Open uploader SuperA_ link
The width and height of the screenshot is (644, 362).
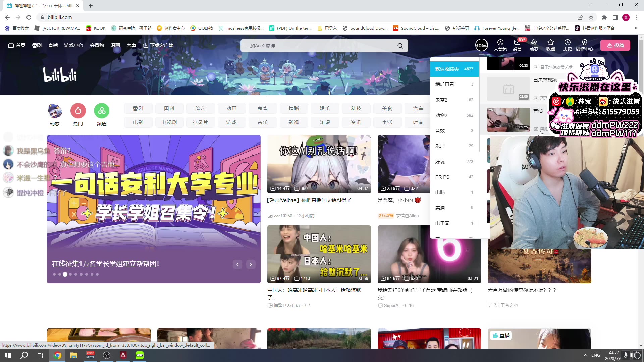coord(392,305)
